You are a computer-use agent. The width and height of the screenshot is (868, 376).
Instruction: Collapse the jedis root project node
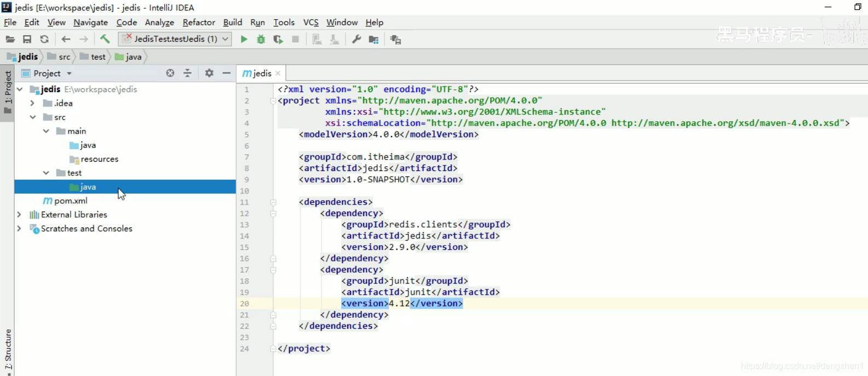pos(20,89)
